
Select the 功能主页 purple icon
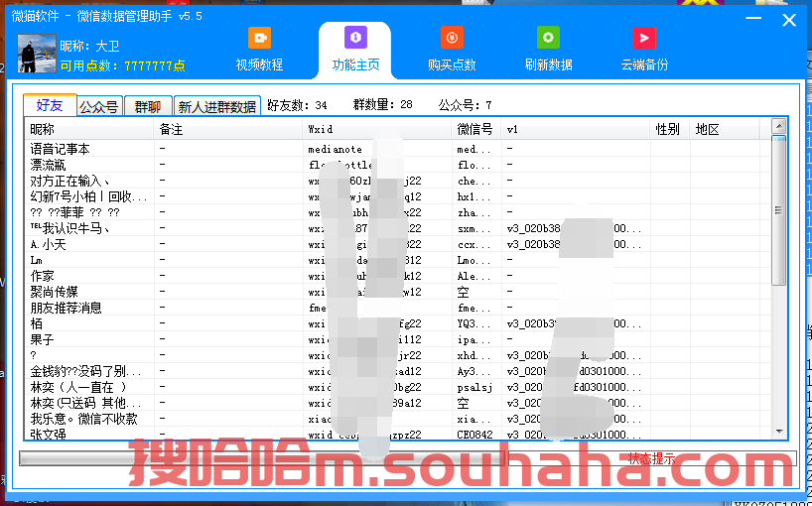[x=355, y=38]
